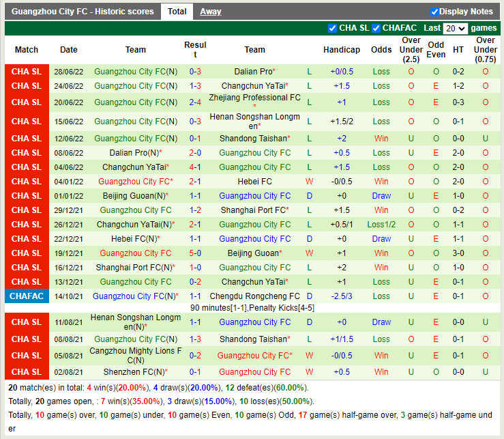Click CHA SL badge in 02/08/21 row

(27, 372)
